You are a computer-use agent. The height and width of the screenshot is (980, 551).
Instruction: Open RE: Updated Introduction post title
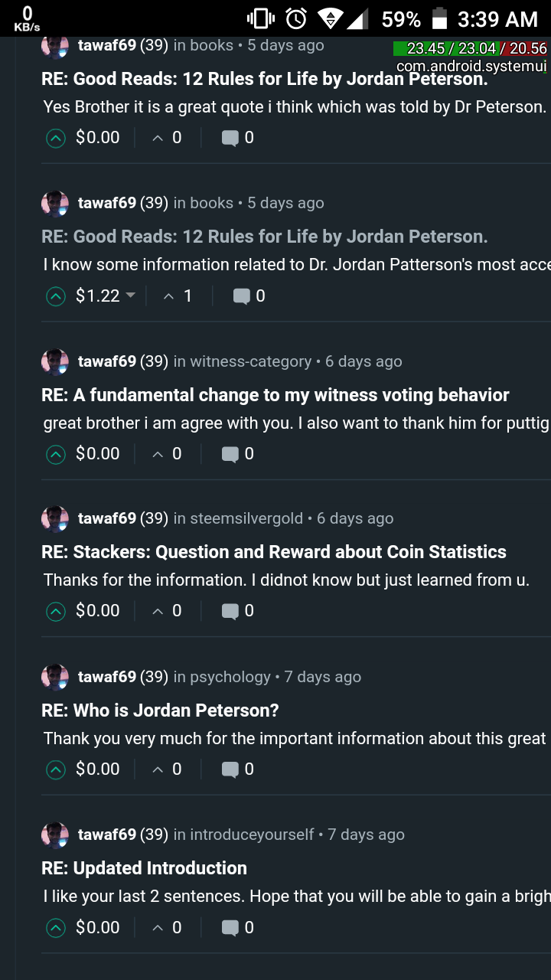click(x=144, y=868)
